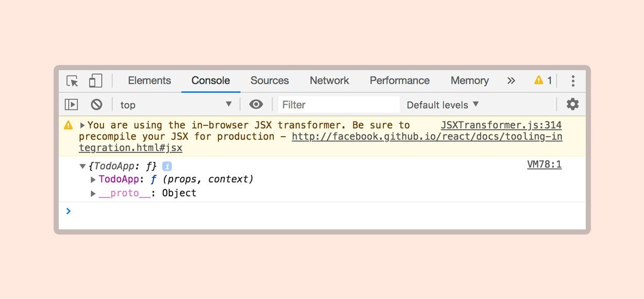Open DevTools three-dot customize menu
Screen dimensions: 644x299
(x=572, y=81)
